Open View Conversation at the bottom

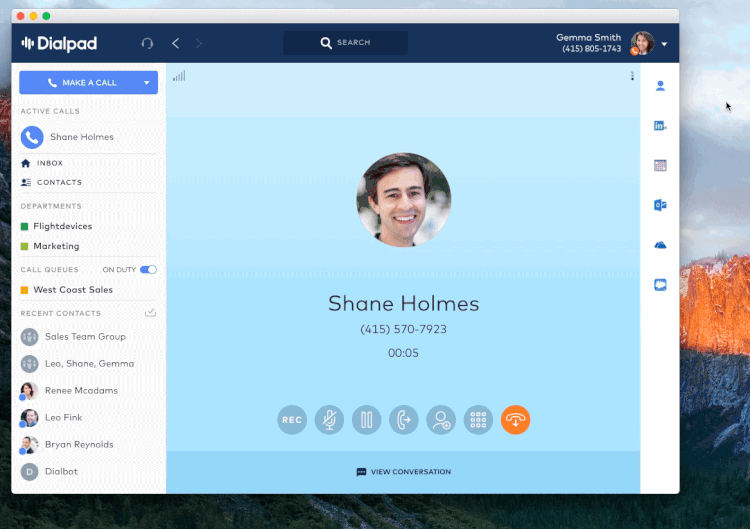tap(404, 472)
